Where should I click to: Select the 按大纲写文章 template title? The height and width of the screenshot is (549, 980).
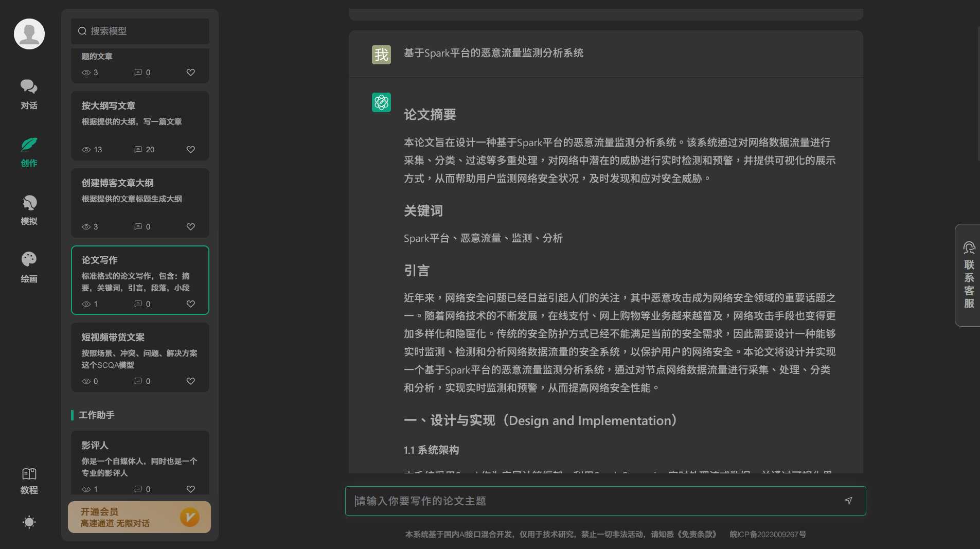[x=108, y=105]
